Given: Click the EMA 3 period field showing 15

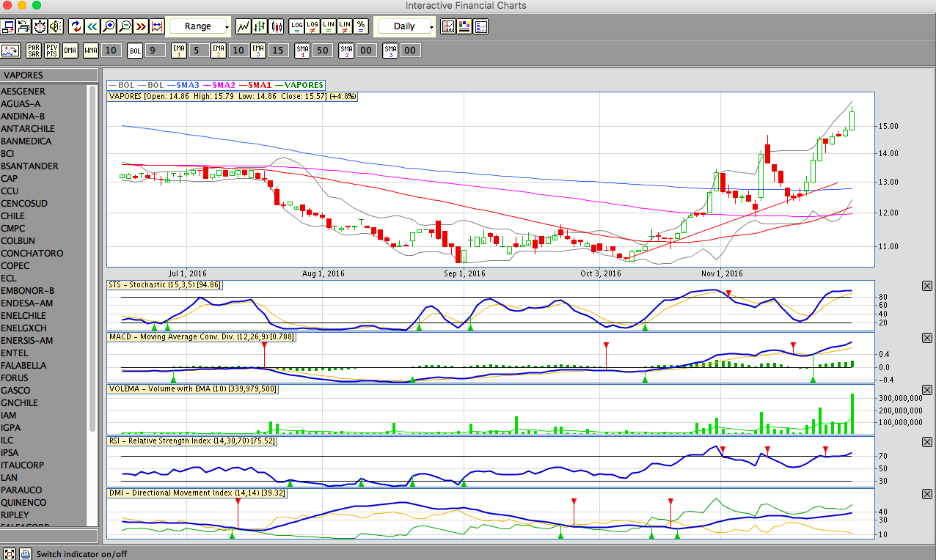Looking at the screenshot, I should point(278,51).
